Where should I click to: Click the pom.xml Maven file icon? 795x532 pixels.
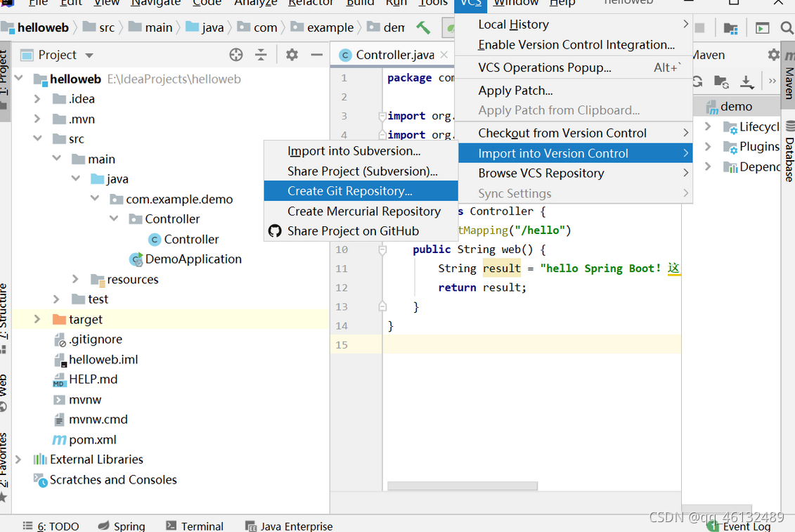click(59, 440)
